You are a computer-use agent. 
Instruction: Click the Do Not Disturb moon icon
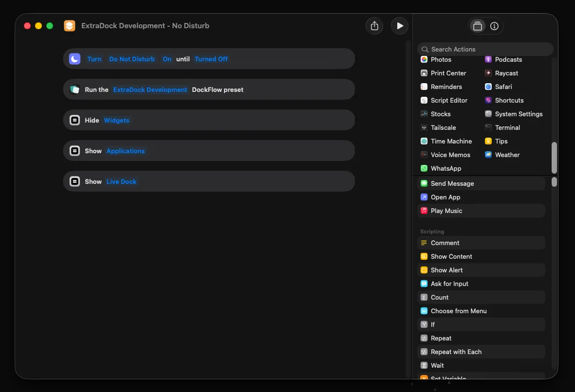tap(74, 59)
